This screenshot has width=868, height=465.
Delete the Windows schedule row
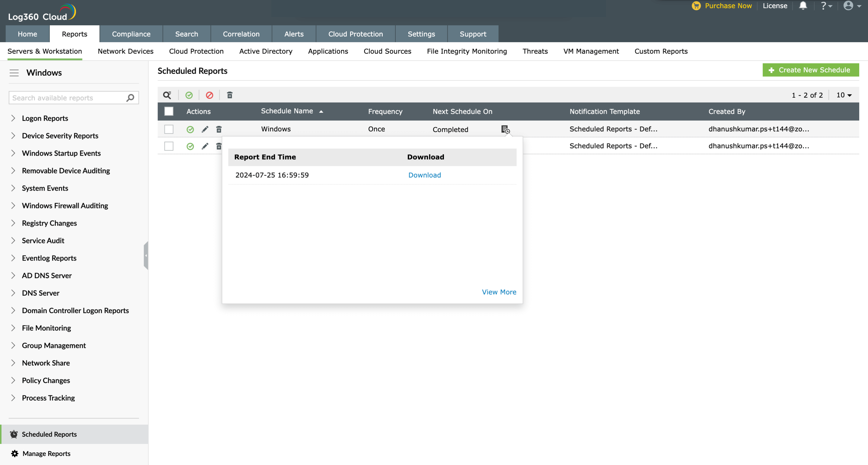tap(219, 129)
